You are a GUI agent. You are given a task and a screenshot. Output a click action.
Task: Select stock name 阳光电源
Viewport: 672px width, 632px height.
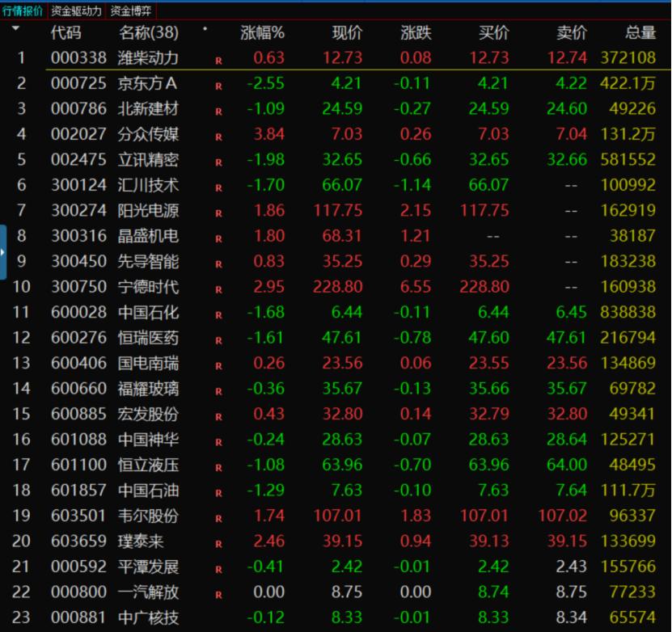click(148, 210)
